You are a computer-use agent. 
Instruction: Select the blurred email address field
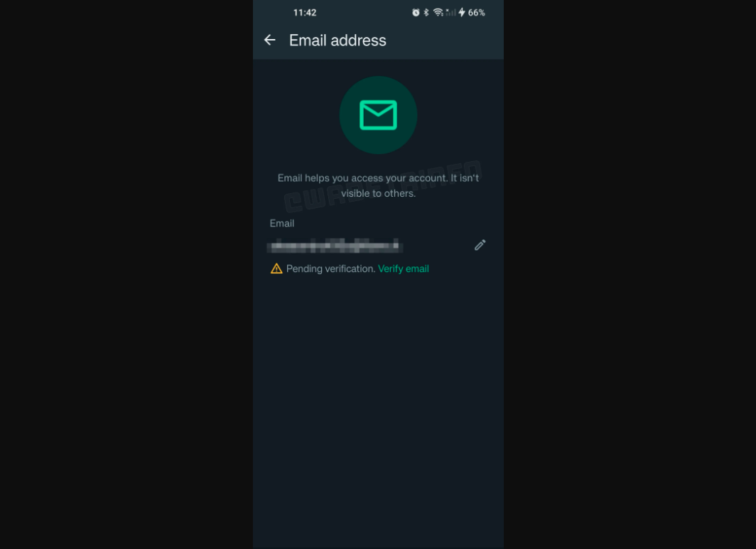(x=335, y=245)
